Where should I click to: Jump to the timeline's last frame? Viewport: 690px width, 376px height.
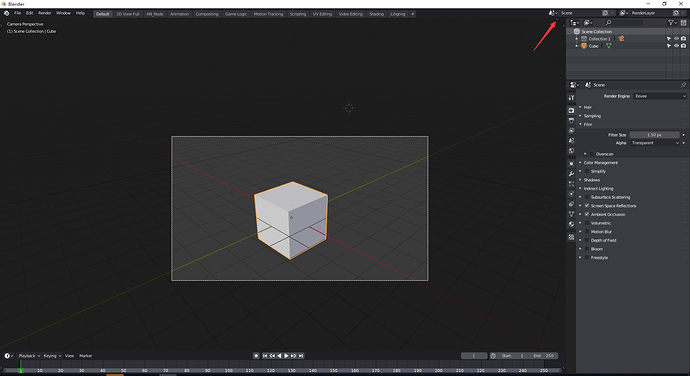pos(301,356)
